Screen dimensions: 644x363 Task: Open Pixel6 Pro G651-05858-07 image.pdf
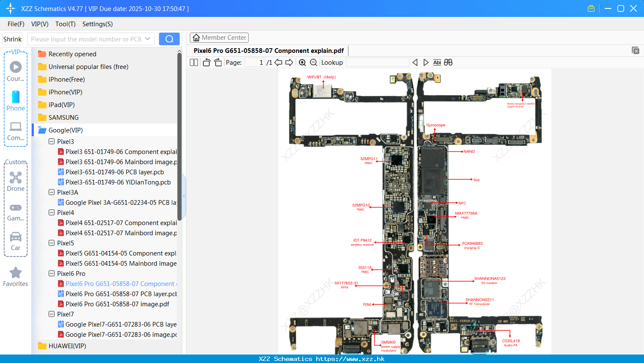[x=113, y=304]
